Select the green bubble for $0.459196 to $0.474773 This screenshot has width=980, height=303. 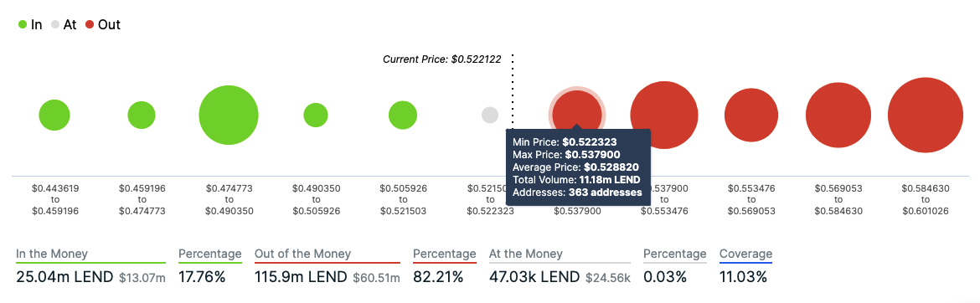click(x=142, y=115)
